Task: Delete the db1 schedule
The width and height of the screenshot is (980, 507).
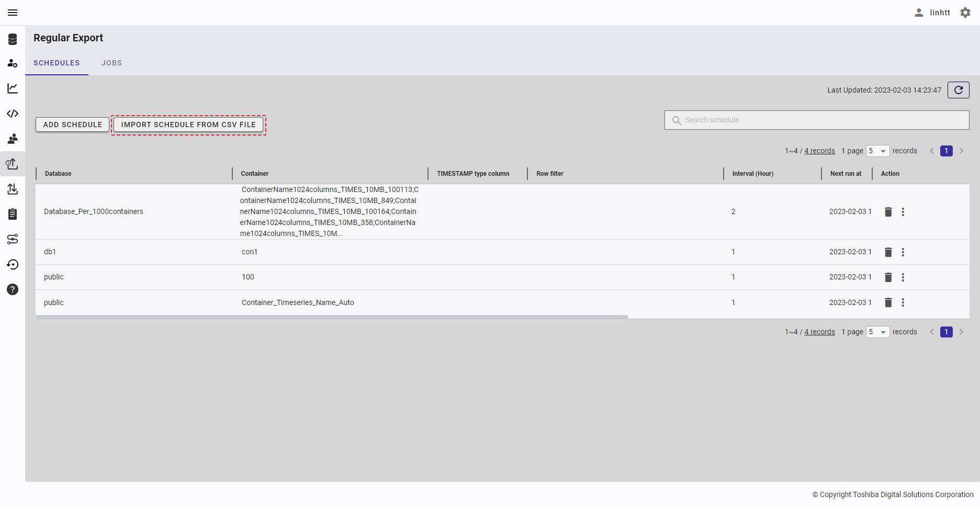Action: coord(888,252)
